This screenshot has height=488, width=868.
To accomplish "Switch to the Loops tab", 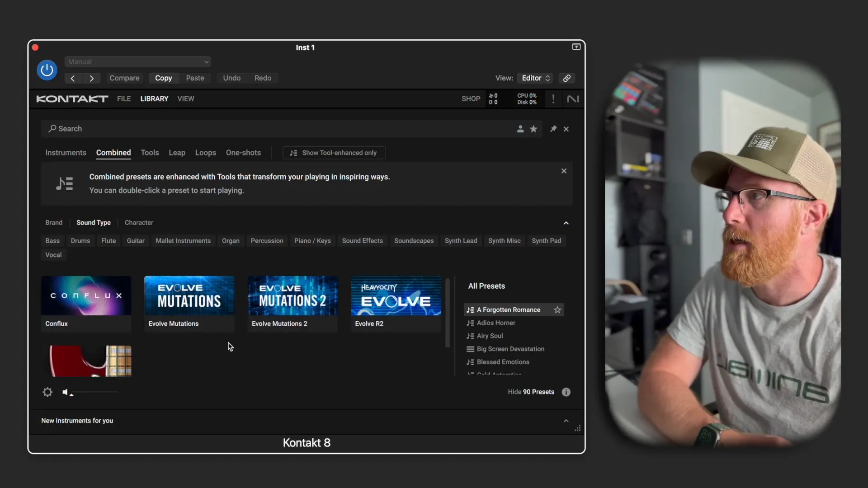I will pyautogui.click(x=206, y=153).
